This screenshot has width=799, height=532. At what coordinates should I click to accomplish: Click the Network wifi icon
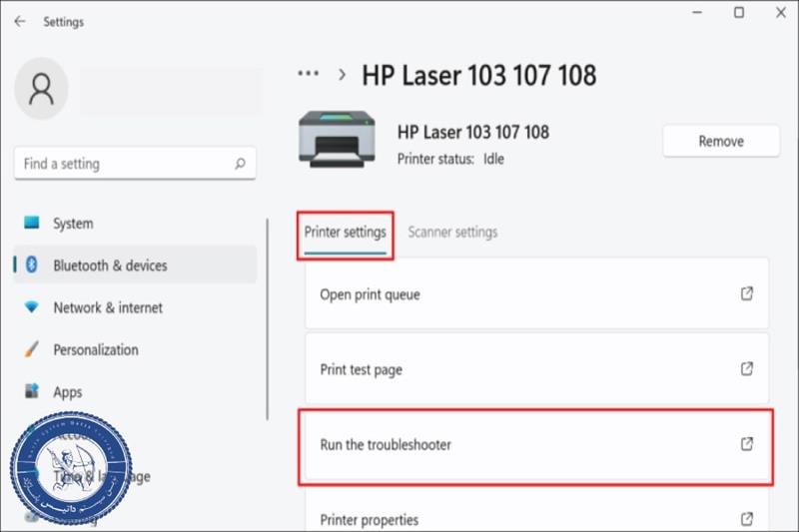click(x=32, y=307)
